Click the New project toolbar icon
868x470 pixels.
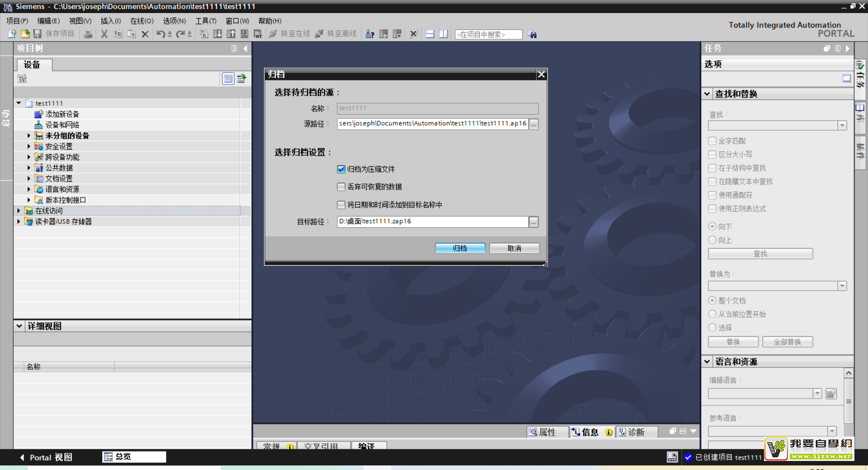pyautogui.click(x=12, y=34)
